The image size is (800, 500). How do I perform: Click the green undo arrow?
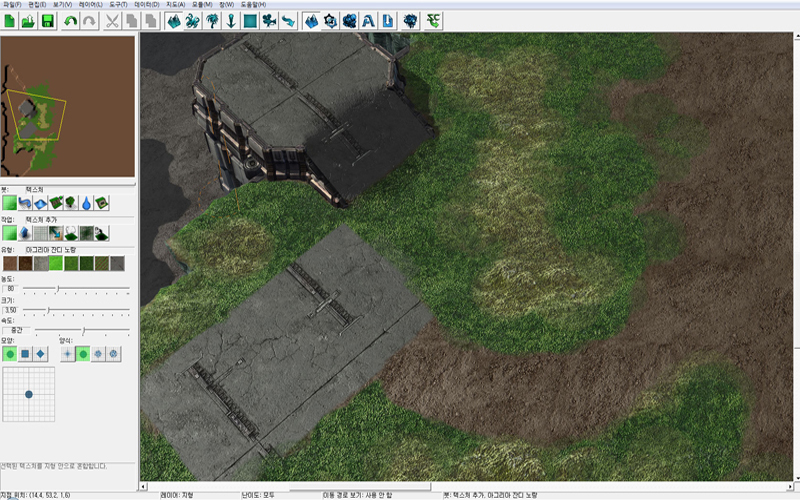(71, 21)
